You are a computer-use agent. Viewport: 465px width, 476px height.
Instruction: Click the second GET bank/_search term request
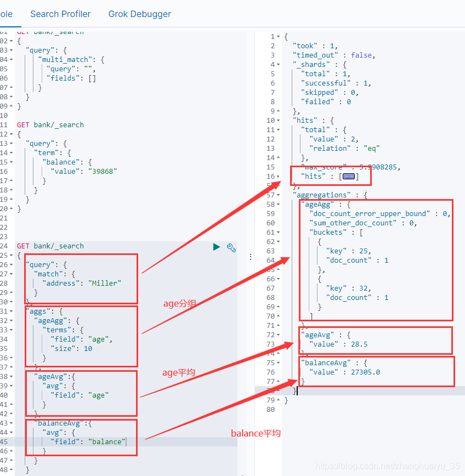[50, 125]
